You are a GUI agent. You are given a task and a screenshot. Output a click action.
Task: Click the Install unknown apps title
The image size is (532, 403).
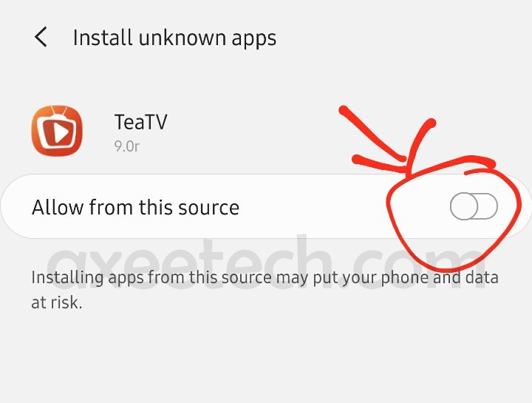pos(174,38)
